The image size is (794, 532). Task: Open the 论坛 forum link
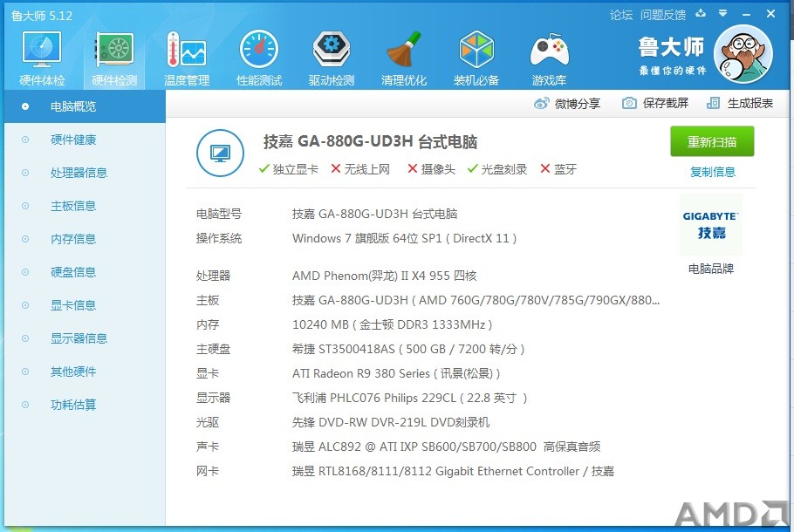tap(621, 15)
